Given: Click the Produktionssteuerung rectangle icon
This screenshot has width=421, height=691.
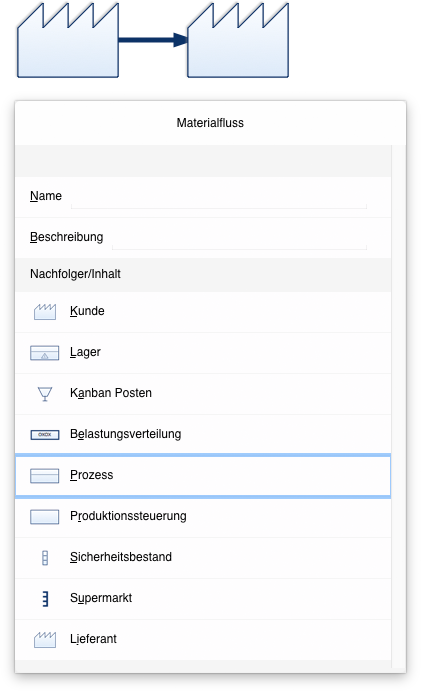Looking at the screenshot, I should coord(45,516).
